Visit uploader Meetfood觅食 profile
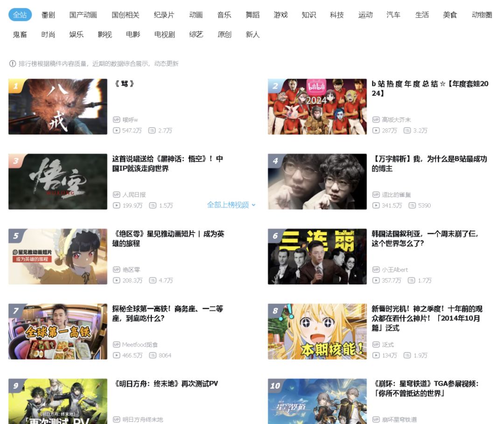This screenshot has height=424, width=504. [x=140, y=345]
